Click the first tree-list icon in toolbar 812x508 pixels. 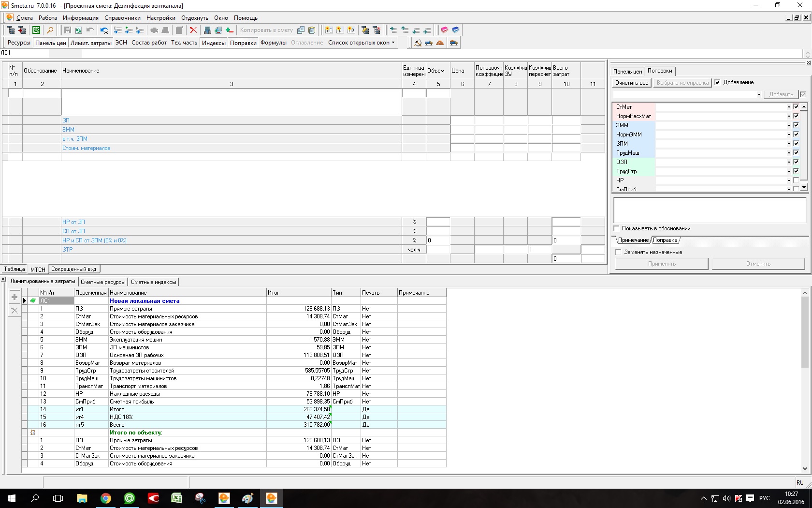11,30
